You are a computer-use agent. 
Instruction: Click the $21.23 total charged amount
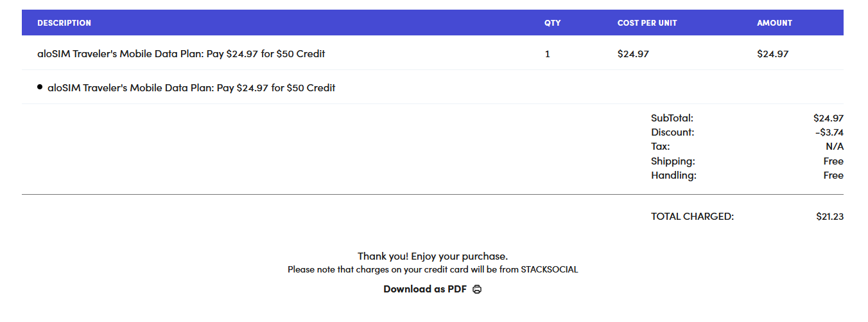[829, 217]
